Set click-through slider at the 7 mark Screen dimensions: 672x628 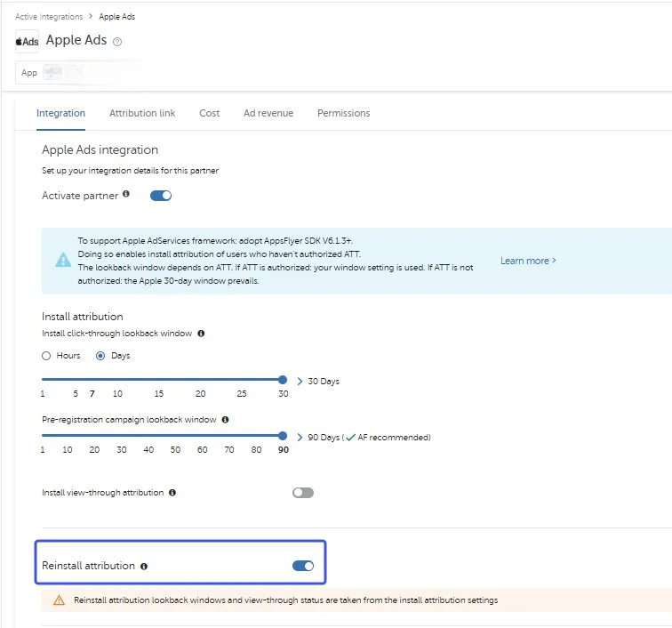click(92, 393)
